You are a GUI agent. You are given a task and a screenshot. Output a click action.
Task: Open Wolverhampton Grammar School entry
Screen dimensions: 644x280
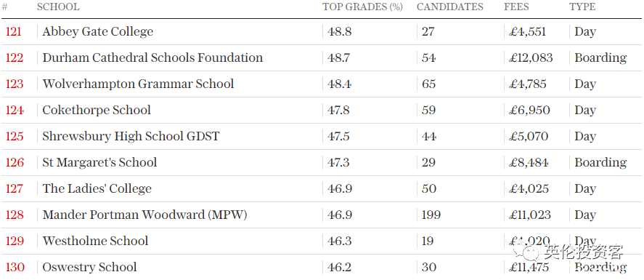click(x=138, y=84)
